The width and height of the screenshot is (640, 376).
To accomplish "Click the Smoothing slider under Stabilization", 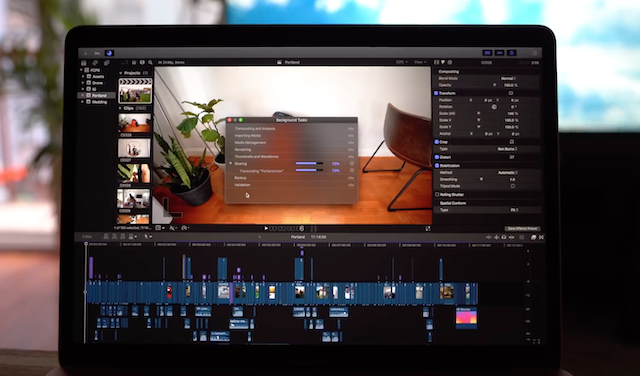I will (481, 179).
